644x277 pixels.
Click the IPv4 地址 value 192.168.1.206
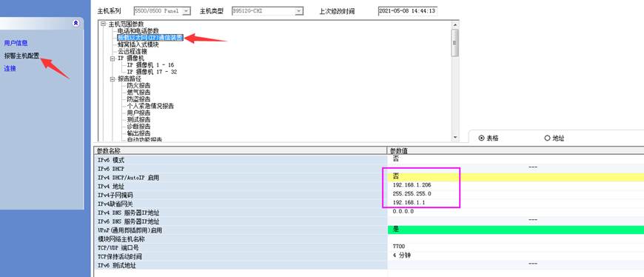412,185
